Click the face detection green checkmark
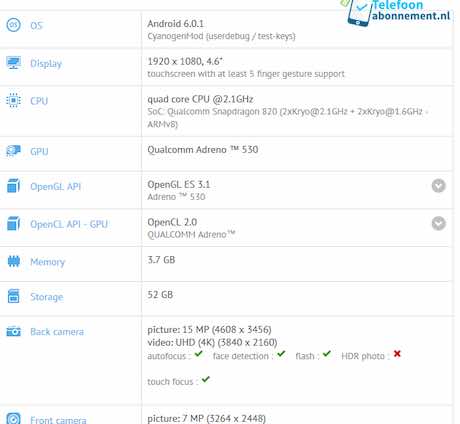This screenshot has width=460, height=424. pyautogui.click(x=281, y=354)
